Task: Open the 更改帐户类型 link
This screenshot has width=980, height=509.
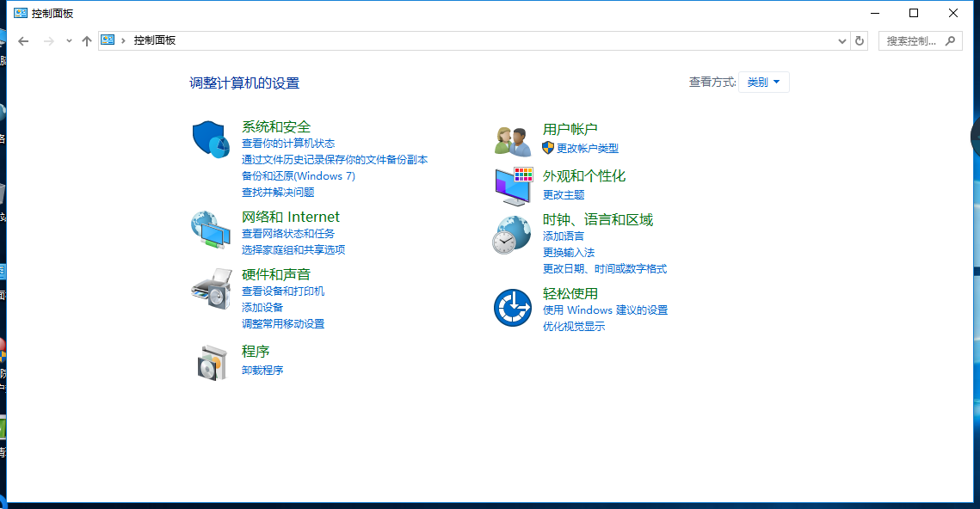Action: (587, 149)
